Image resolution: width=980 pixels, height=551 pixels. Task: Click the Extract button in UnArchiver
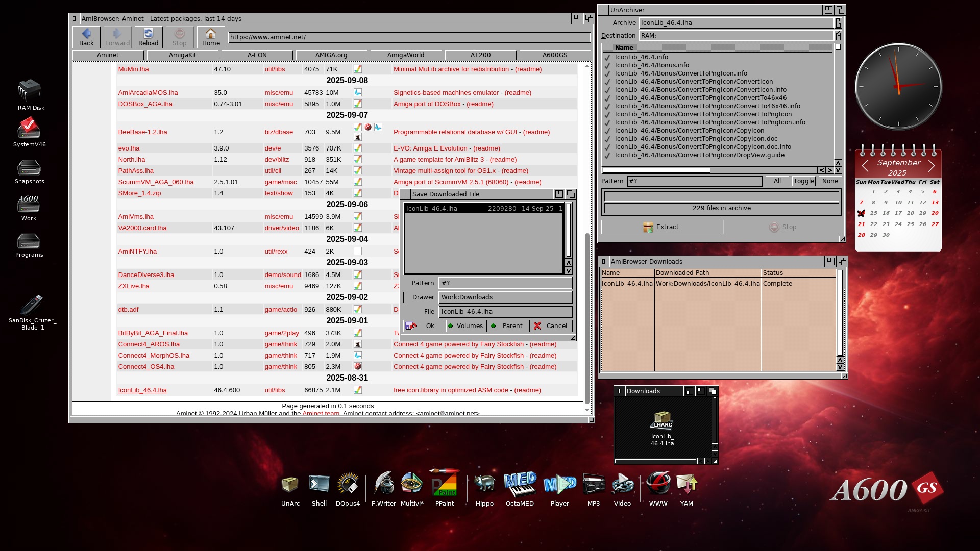pyautogui.click(x=660, y=227)
